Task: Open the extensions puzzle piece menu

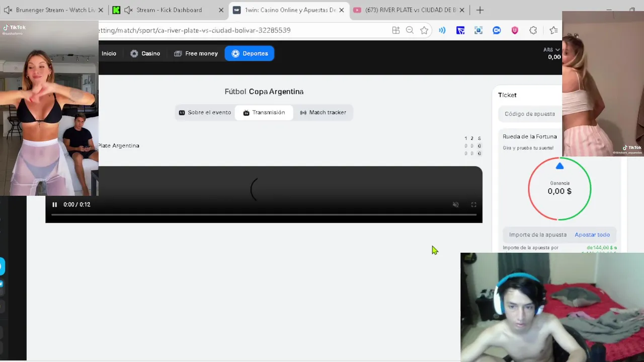Action: coord(533,30)
